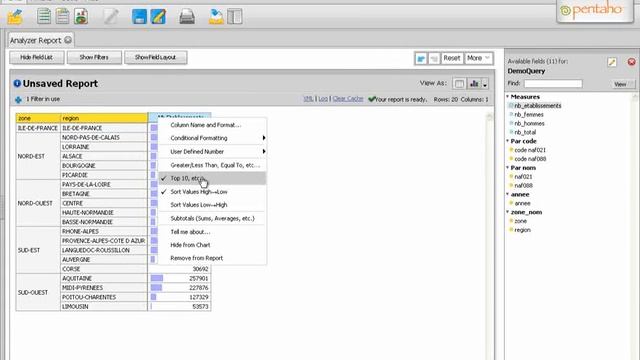Choose Greater/Less Than, Equal To filter
640x360 pixels.
click(212, 165)
